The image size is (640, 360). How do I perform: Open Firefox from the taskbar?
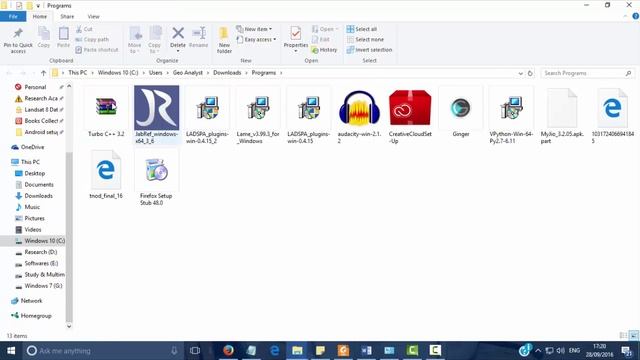[x=228, y=350]
